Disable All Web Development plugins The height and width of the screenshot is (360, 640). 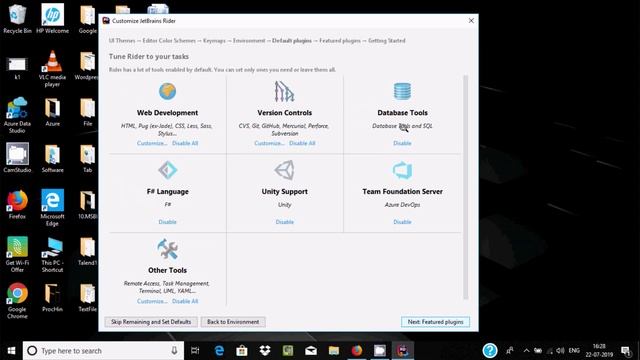185,143
